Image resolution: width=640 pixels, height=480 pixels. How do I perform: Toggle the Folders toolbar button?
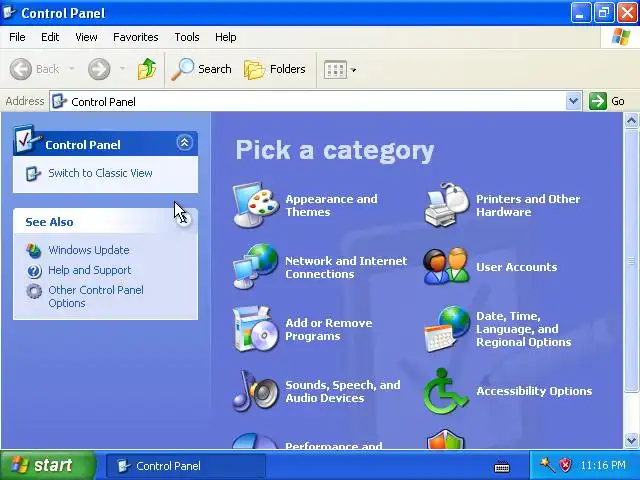pyautogui.click(x=275, y=69)
